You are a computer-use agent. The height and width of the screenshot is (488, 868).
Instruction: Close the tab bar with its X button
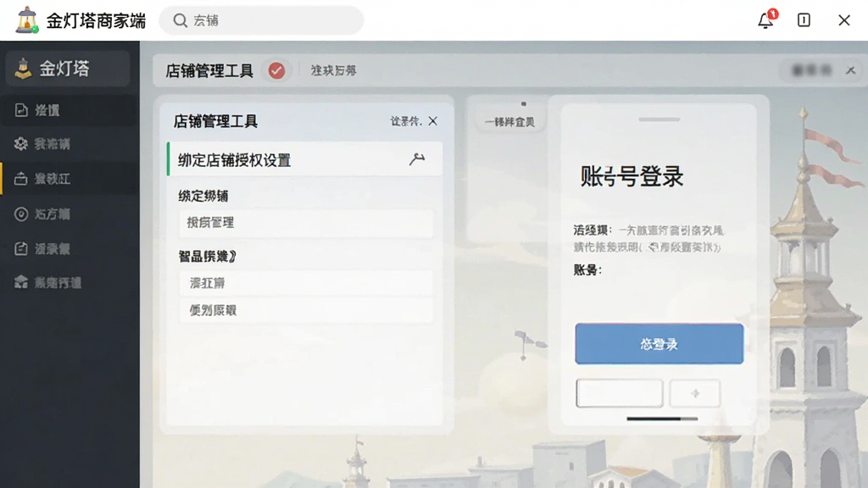click(x=851, y=70)
